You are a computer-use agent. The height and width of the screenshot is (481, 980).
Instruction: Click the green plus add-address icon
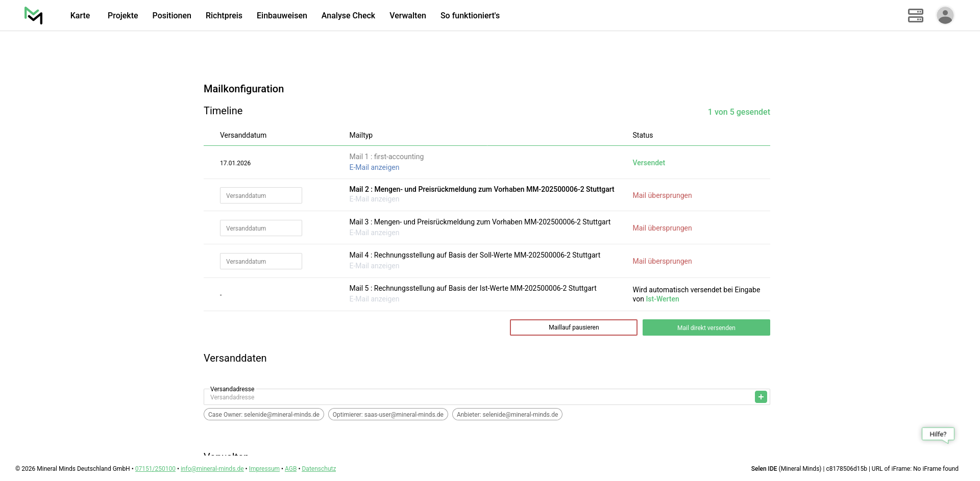[761, 397]
